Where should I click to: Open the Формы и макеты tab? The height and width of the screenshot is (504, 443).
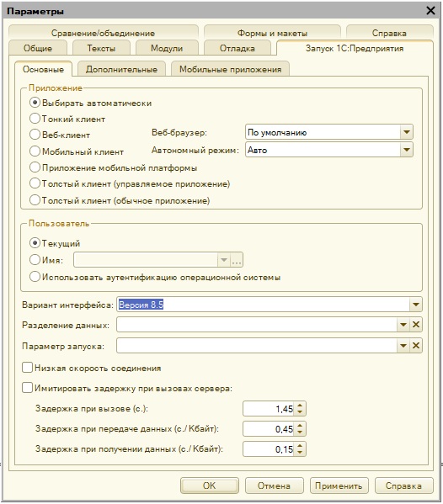272,33
